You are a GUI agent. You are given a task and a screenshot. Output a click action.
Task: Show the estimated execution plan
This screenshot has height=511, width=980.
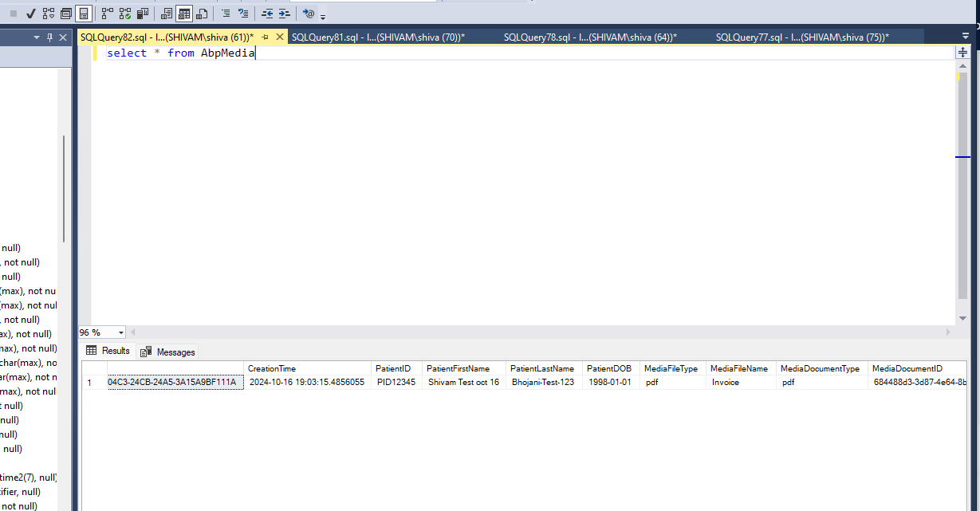49,14
